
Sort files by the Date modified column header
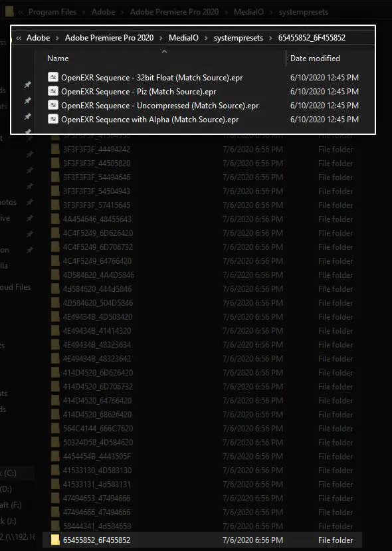pos(315,58)
